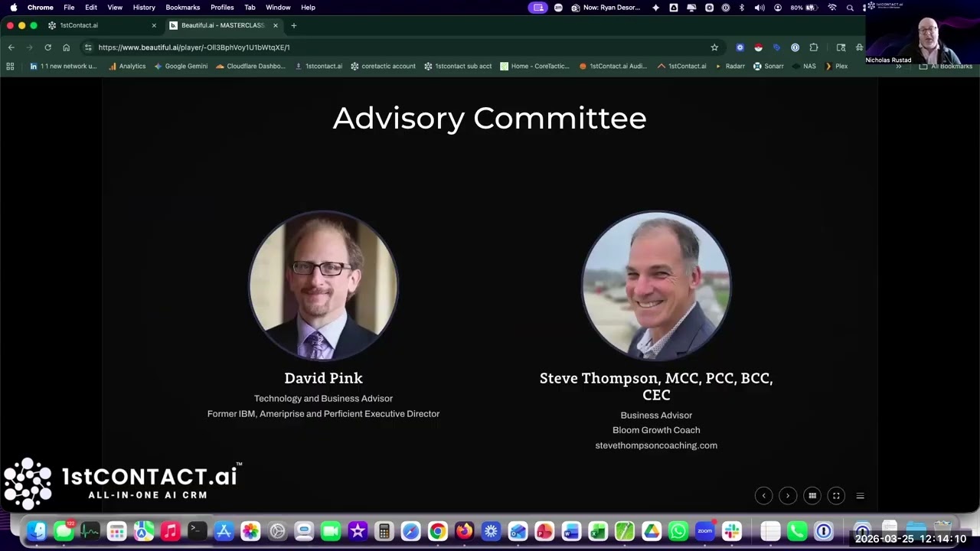Open the volume control in menu bar
Screen dimensions: 980x551
click(759, 8)
